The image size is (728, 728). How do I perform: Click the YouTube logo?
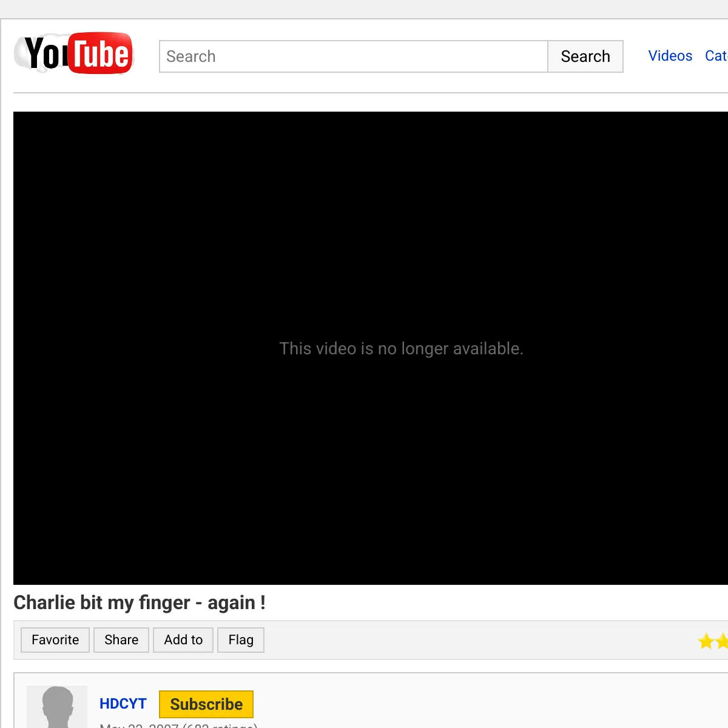coord(73,53)
